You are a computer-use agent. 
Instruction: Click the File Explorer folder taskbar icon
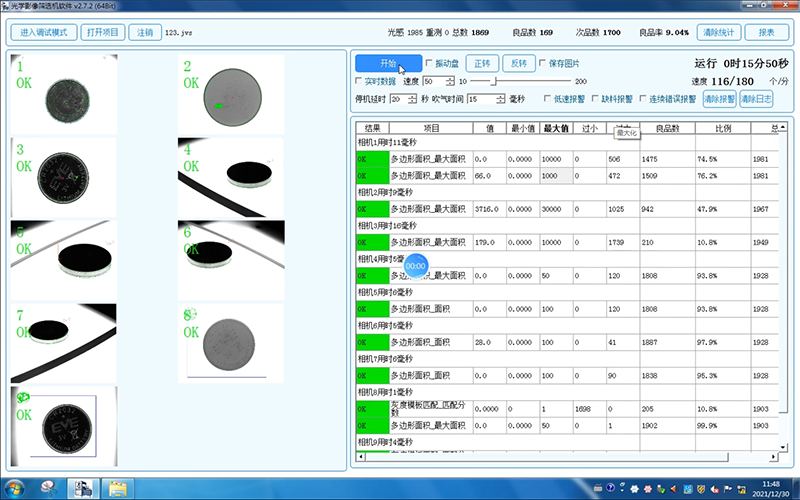click(119, 488)
